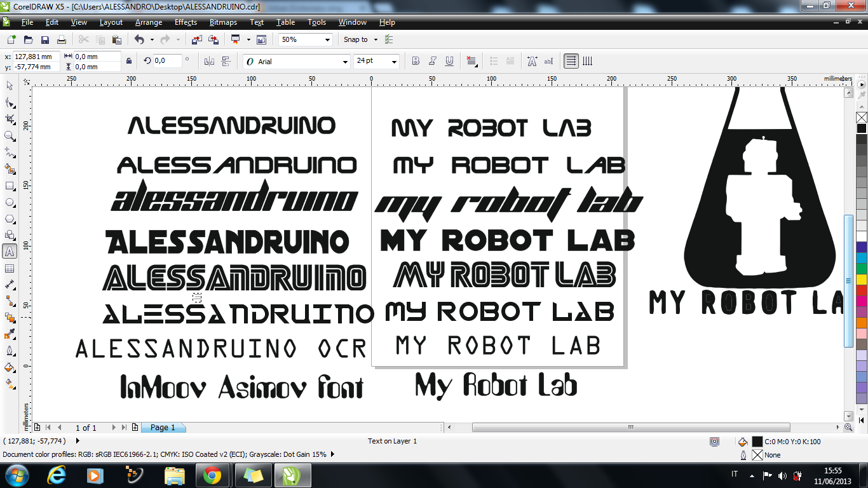Click the rotation angle field
This screenshot has height=488, width=868.
click(167, 61)
